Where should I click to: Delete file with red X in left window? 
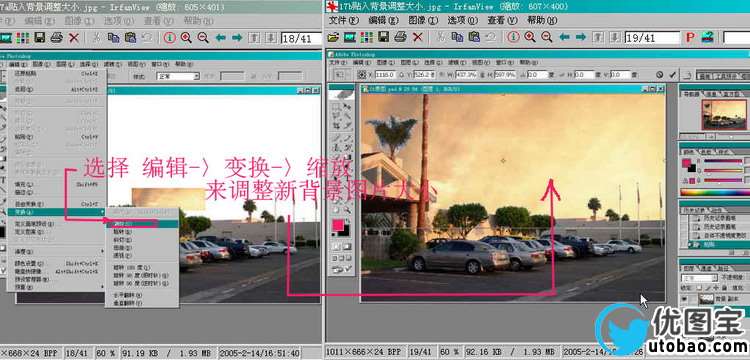click(x=74, y=38)
